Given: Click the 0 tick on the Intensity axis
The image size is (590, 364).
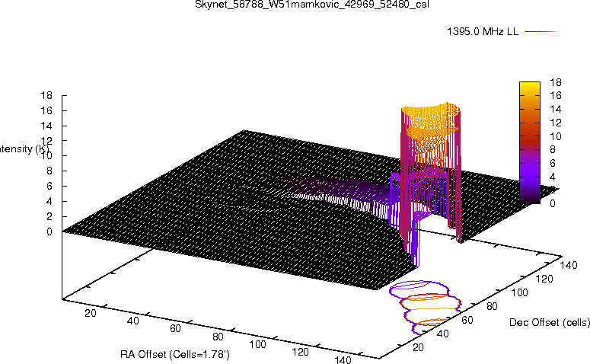Looking at the screenshot, I should pos(49,231).
